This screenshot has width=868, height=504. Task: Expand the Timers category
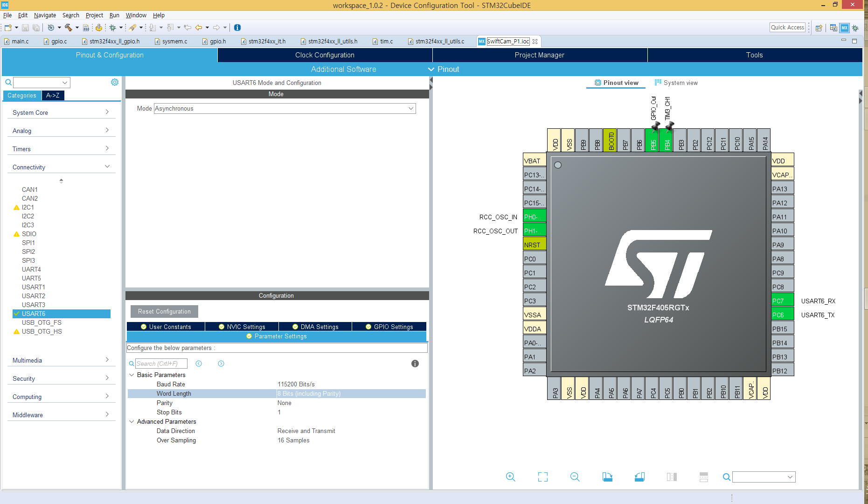[61, 149]
